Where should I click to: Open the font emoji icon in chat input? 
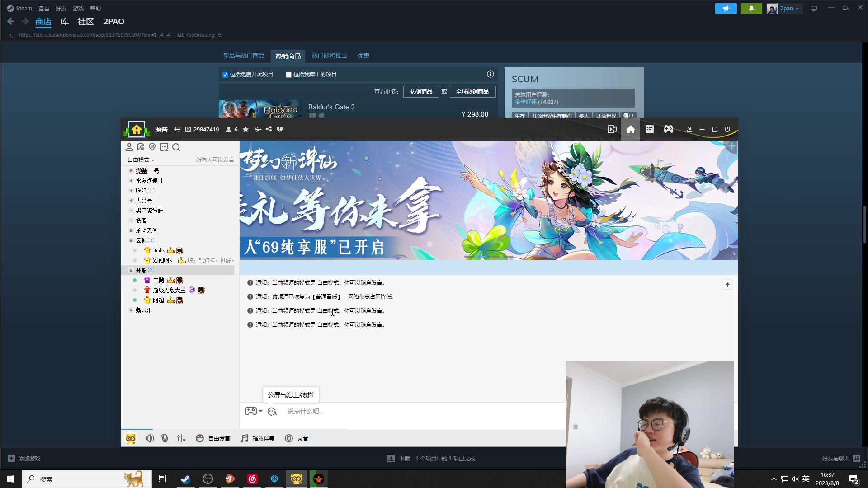(272, 412)
